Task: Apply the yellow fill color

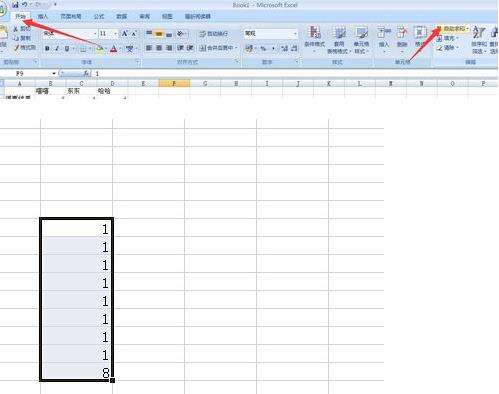Action: 99,49
